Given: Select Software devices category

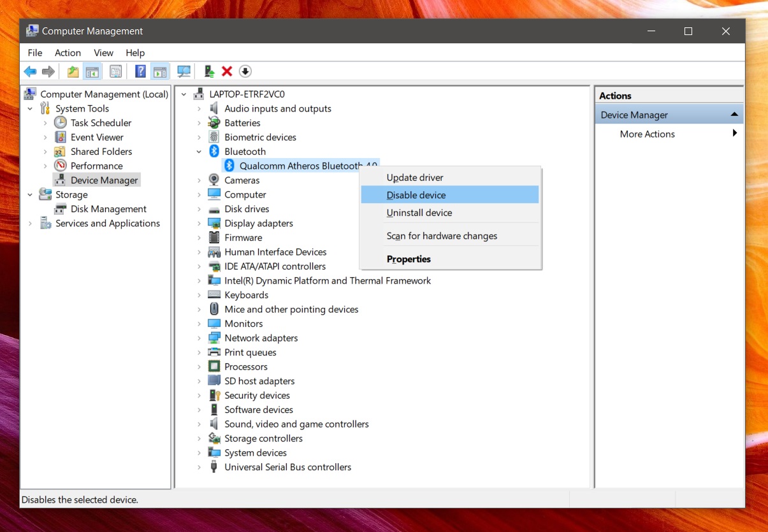Looking at the screenshot, I should click(x=259, y=410).
